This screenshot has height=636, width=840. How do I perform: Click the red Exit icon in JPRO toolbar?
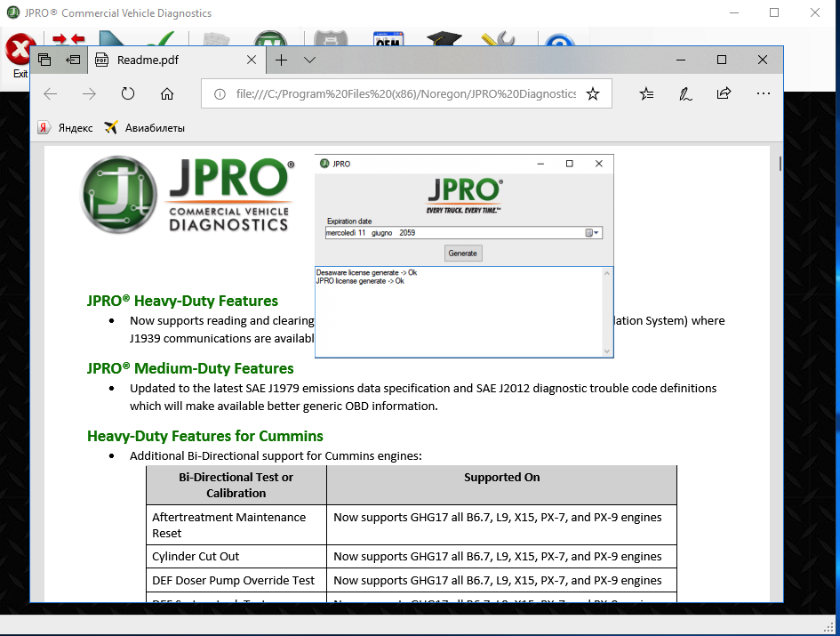tap(20, 49)
